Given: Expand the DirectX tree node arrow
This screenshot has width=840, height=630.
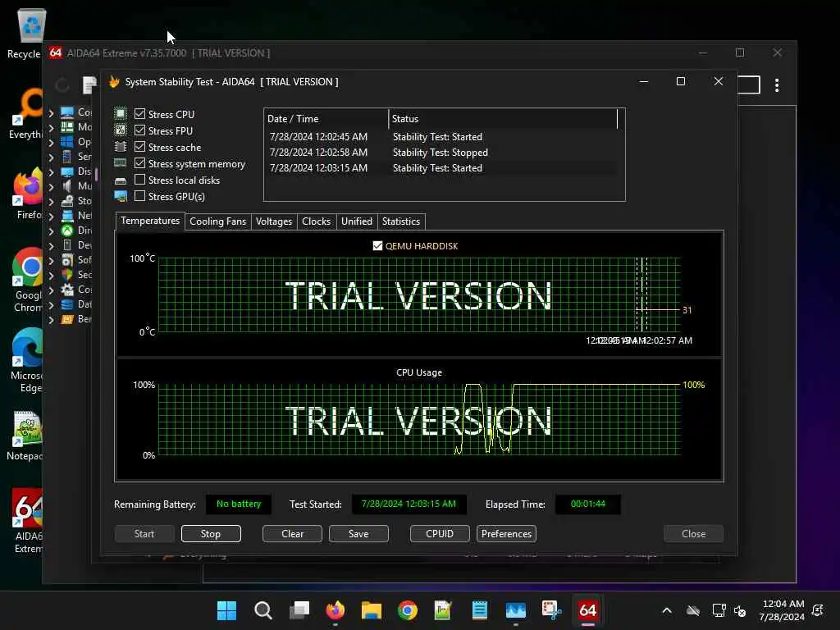Looking at the screenshot, I should tap(51, 231).
